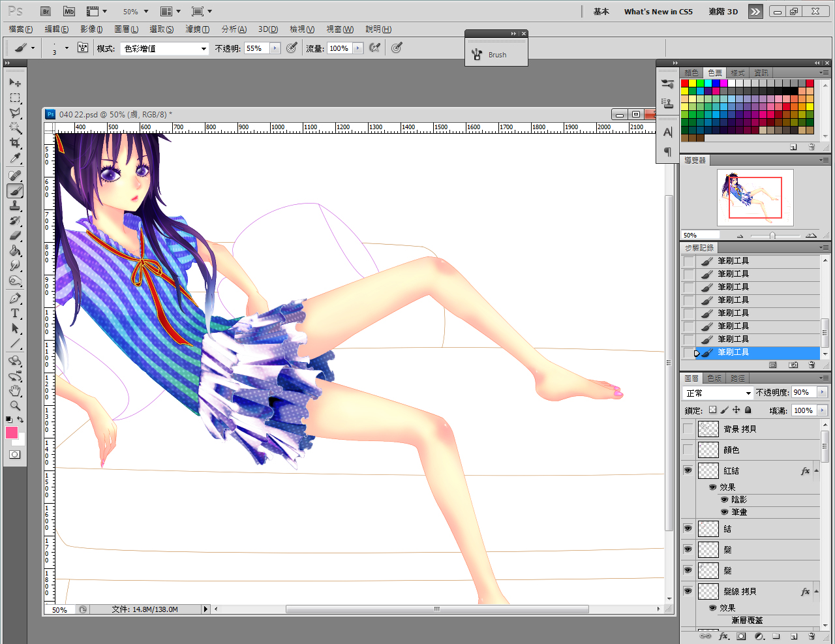
Task: Hide the 髮線 拷貝 layer
Action: 688,591
